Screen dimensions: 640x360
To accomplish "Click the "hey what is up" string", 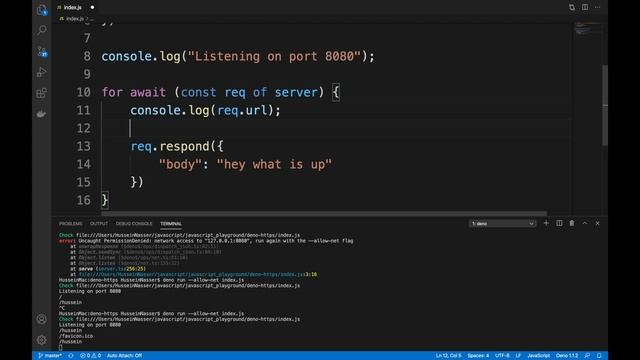I will coord(274,164).
